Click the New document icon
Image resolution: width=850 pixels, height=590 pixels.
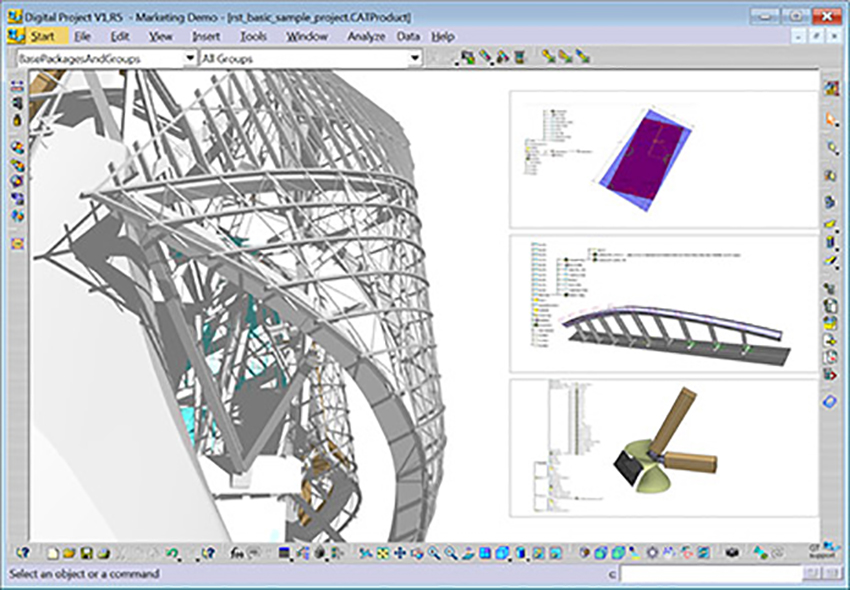point(54,553)
